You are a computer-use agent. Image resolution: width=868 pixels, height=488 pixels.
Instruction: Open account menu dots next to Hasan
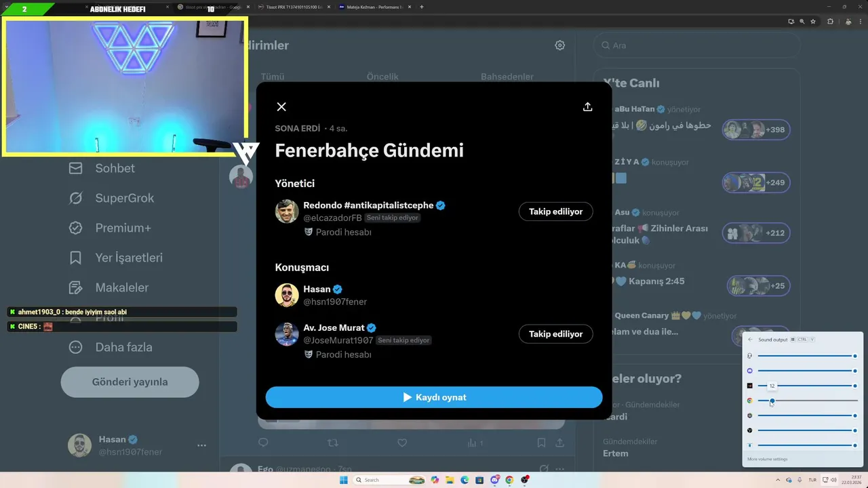201,445
